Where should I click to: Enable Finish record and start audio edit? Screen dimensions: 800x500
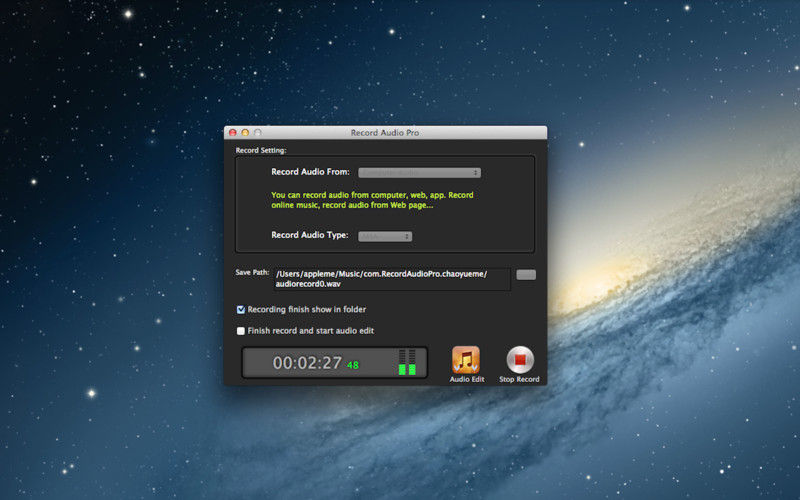click(x=241, y=331)
